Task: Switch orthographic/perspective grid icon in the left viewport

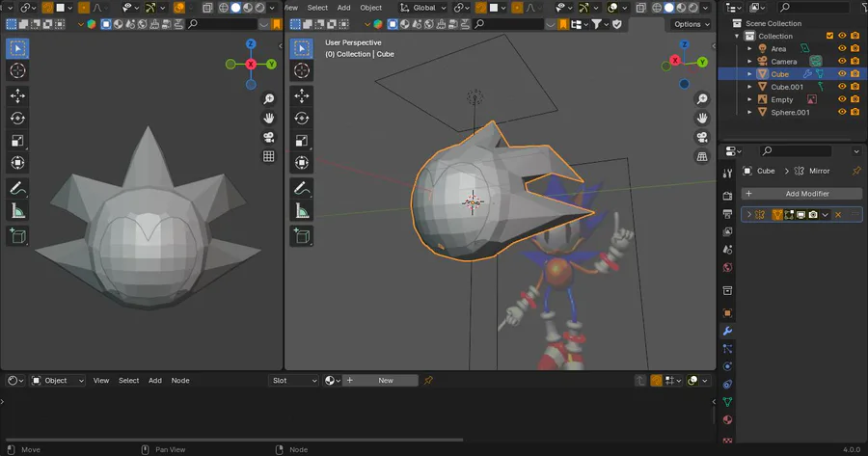Action: point(268,156)
